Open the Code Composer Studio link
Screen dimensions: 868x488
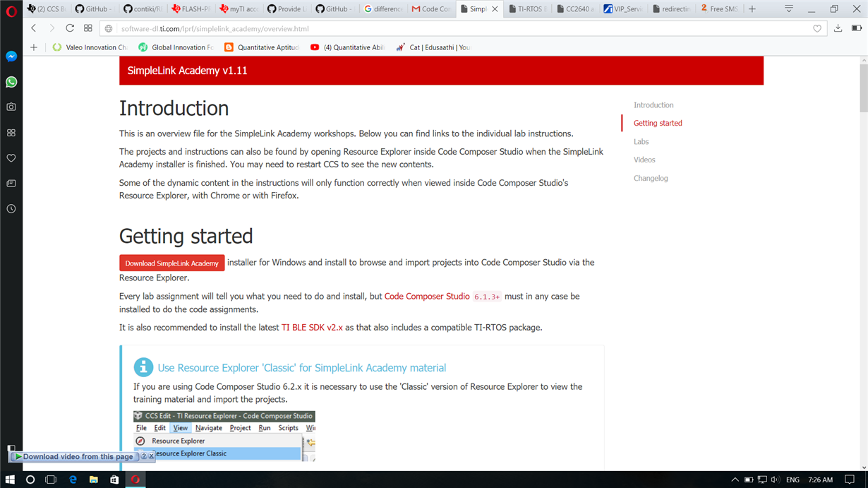pyautogui.click(x=427, y=297)
